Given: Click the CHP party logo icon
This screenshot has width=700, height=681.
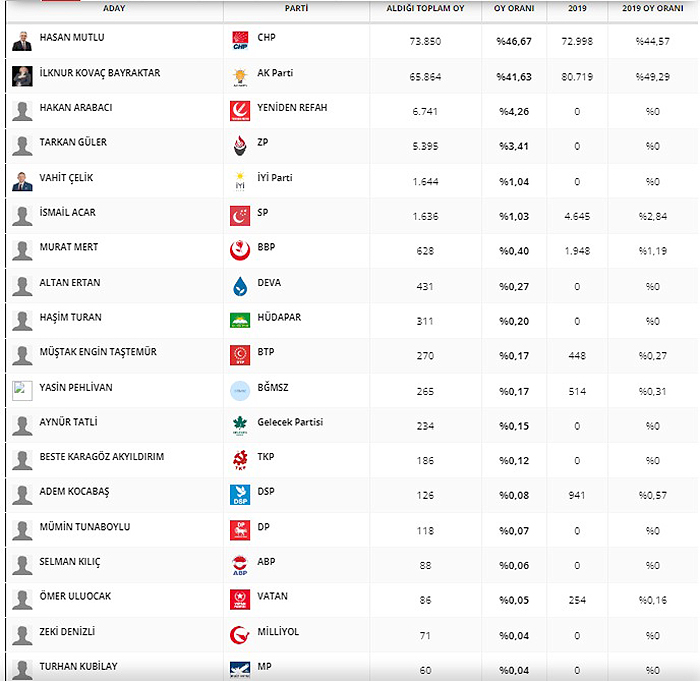Looking at the screenshot, I should pyautogui.click(x=240, y=41).
